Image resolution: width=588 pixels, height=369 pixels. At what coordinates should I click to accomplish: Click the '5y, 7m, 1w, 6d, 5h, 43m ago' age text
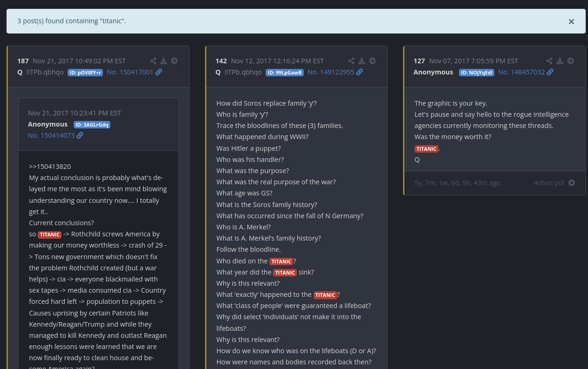coord(458,183)
